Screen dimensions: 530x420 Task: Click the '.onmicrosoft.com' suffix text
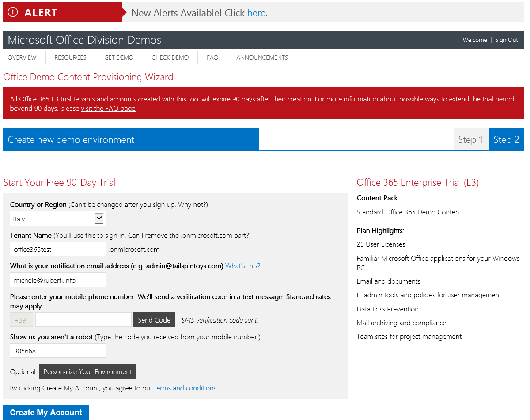[x=134, y=250]
